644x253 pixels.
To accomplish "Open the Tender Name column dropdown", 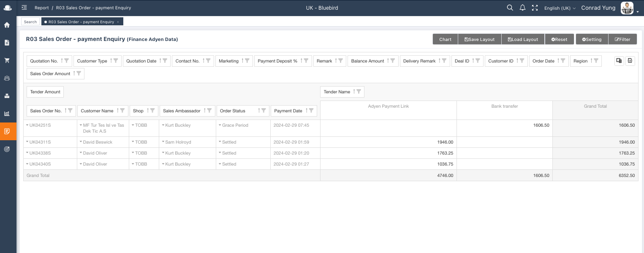I will [x=359, y=92].
